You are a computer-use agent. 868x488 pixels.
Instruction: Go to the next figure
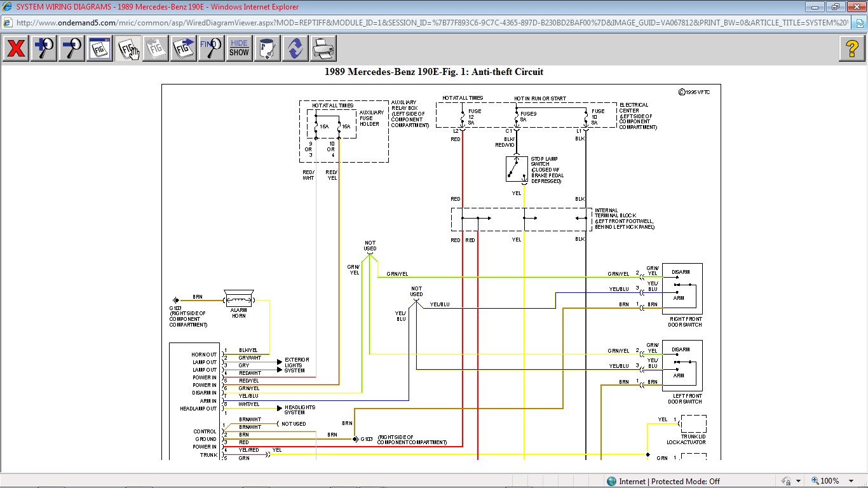click(184, 48)
